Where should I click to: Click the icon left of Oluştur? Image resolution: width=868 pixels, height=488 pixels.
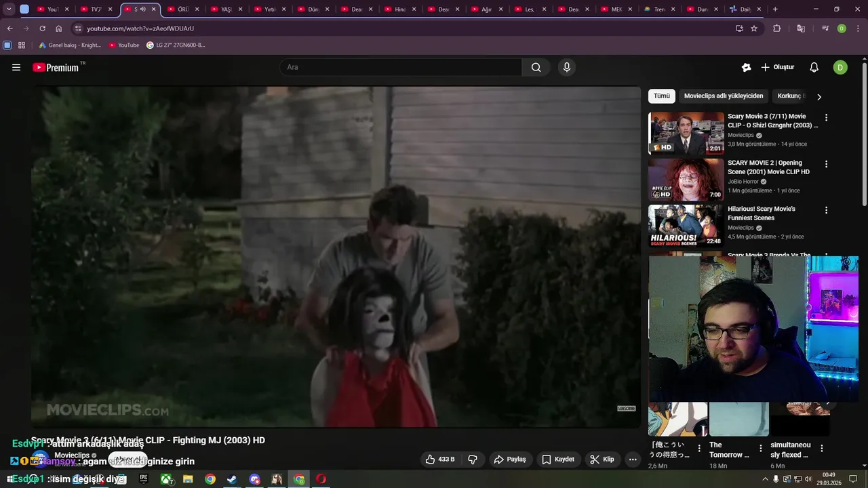[x=746, y=67]
